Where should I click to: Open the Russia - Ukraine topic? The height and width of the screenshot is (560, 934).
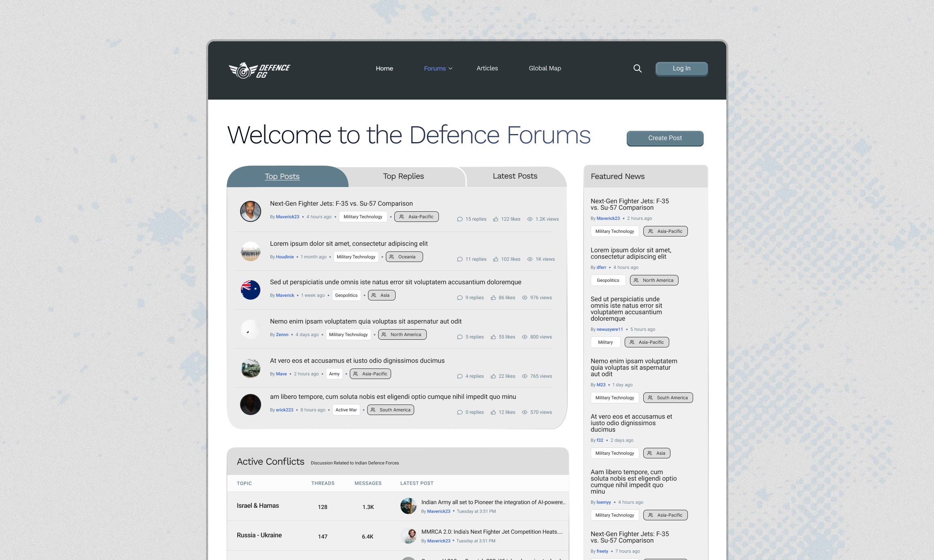click(x=259, y=535)
